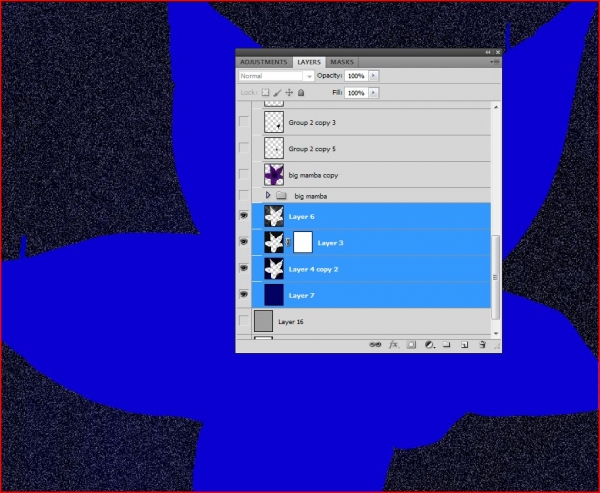The image size is (600, 493).
Task: Select the Layer 16 row
Action: [x=371, y=322]
